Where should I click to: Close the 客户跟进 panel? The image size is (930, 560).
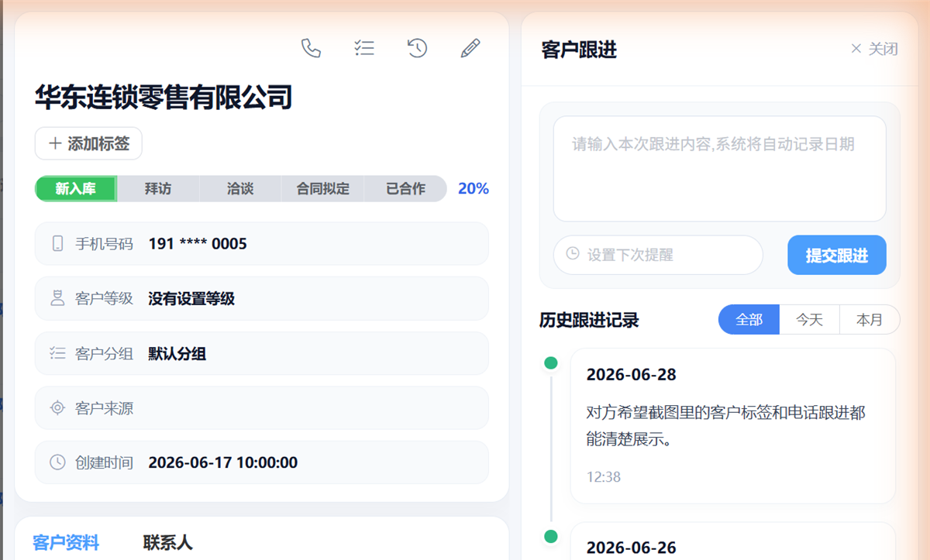tap(874, 49)
